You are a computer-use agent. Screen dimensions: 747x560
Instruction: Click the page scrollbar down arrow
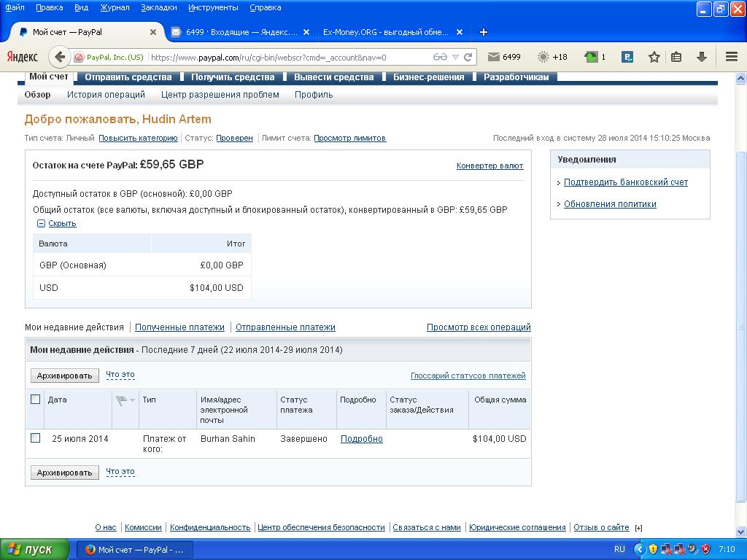(741, 532)
